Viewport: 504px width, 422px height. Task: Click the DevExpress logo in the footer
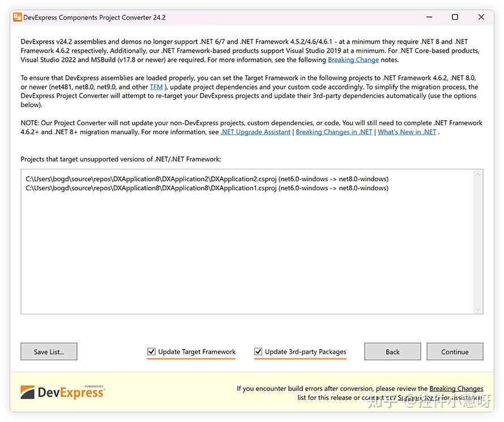62,391
